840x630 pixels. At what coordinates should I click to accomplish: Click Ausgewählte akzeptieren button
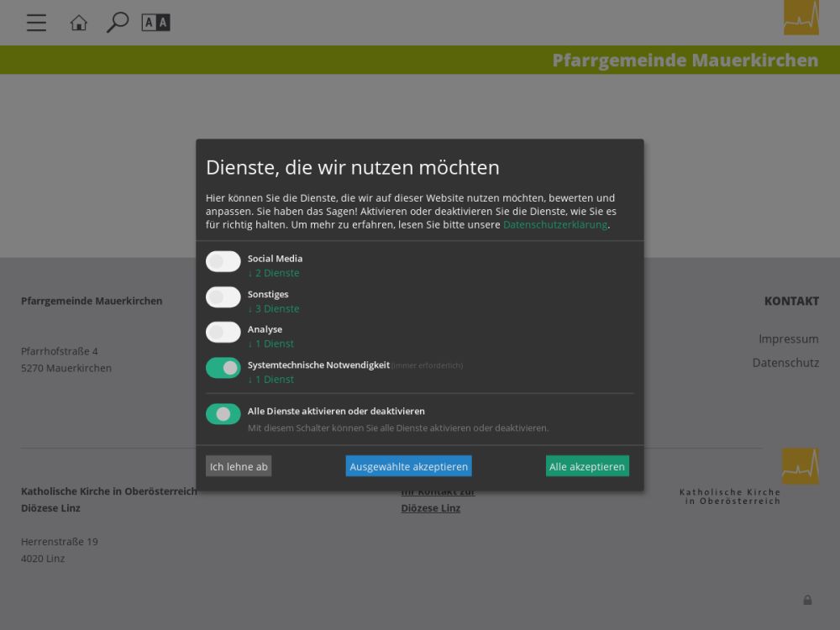408,466
